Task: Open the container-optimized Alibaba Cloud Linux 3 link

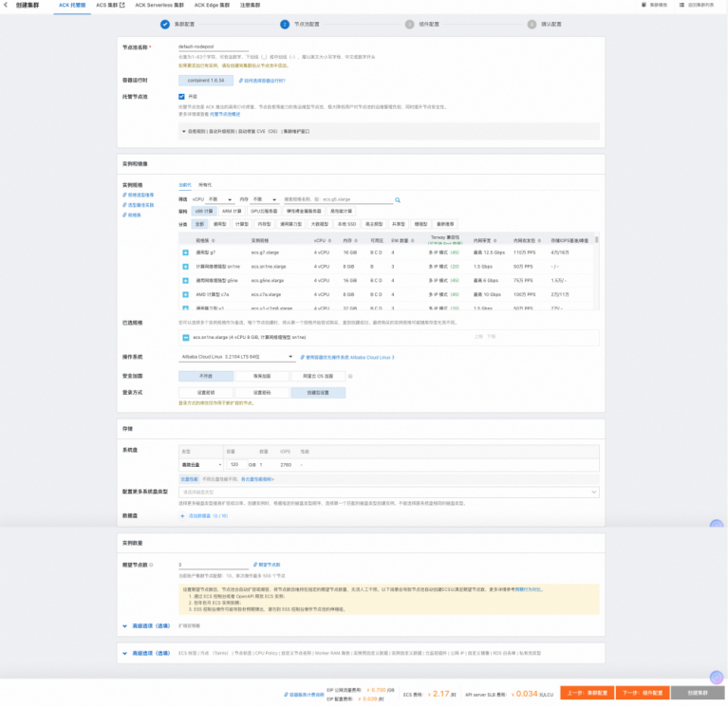Action: click(347, 358)
